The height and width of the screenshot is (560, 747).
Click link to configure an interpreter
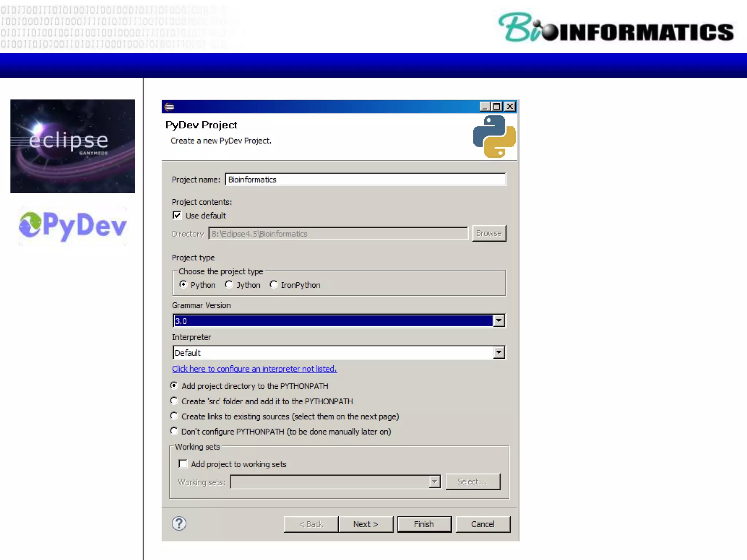tap(254, 369)
